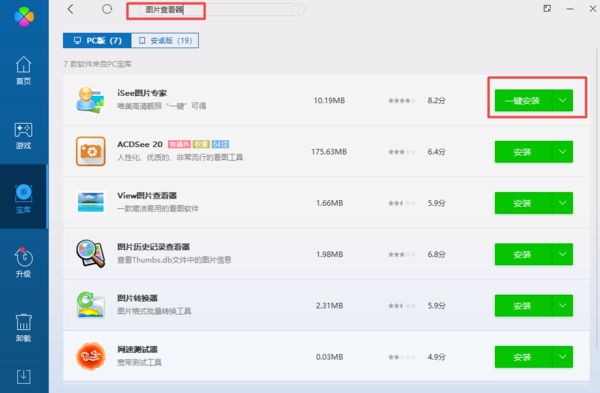Switch to the 安卓版 (19) tab
Screen dimensions: 600x393
pos(165,41)
